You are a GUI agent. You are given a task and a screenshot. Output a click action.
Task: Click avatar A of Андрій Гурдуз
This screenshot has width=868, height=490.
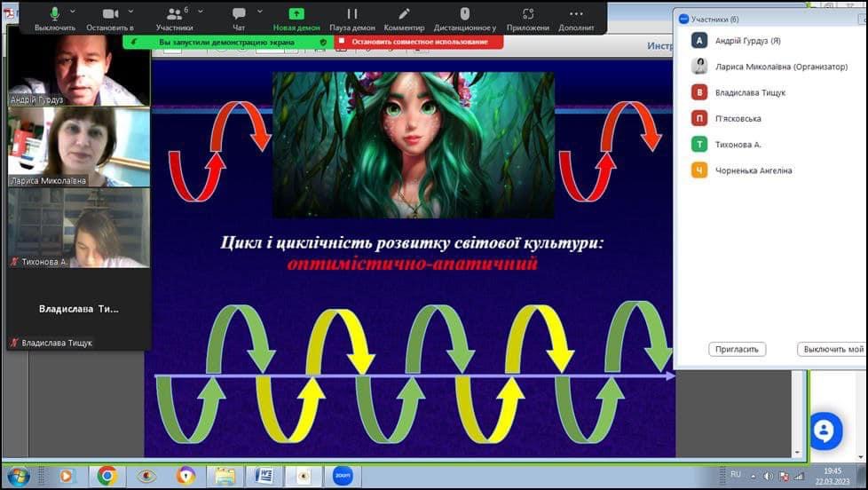[699, 41]
